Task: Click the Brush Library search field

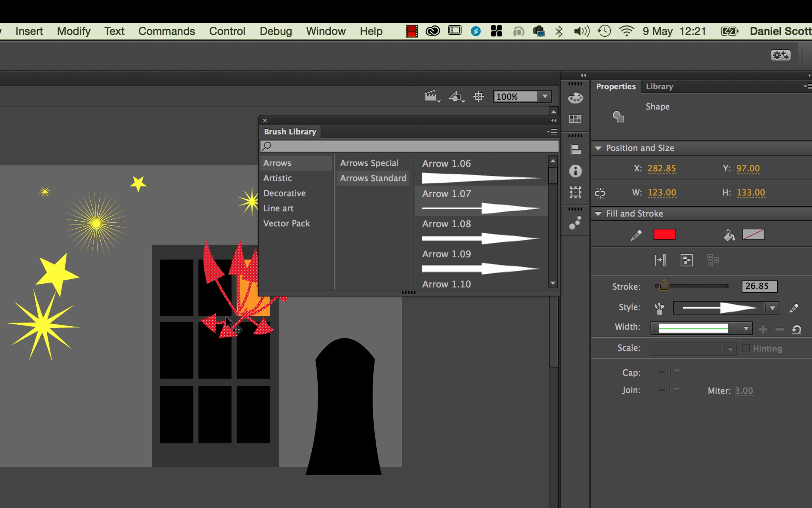Action: pos(409,146)
